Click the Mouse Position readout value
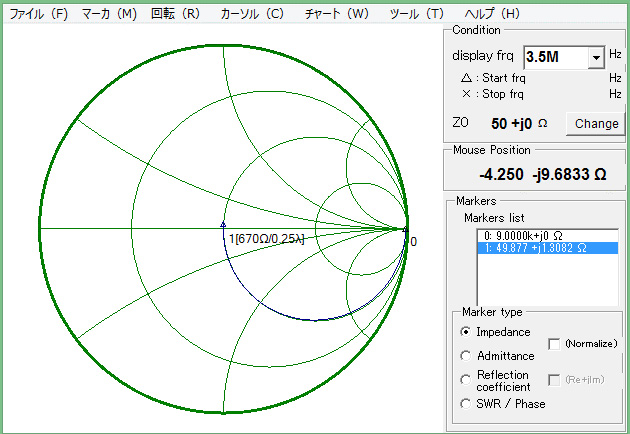Screen dimensions: 630x434 coord(542,175)
